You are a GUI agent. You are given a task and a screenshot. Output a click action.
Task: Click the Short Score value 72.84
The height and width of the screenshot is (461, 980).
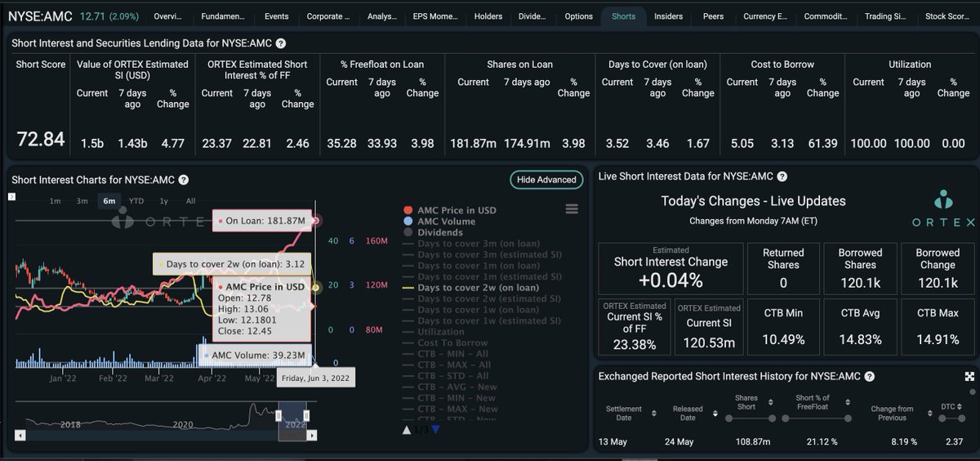(41, 139)
